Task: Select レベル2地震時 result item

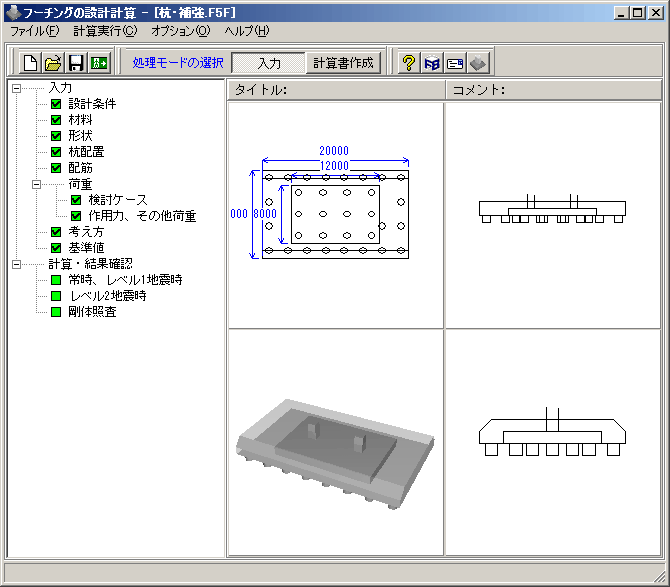Action: tap(108, 296)
